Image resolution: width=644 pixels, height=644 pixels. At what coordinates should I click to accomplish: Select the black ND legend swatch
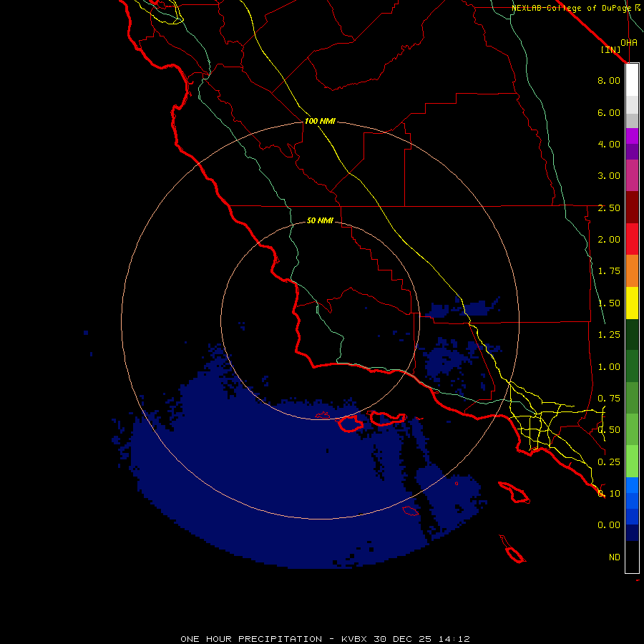tap(632, 557)
